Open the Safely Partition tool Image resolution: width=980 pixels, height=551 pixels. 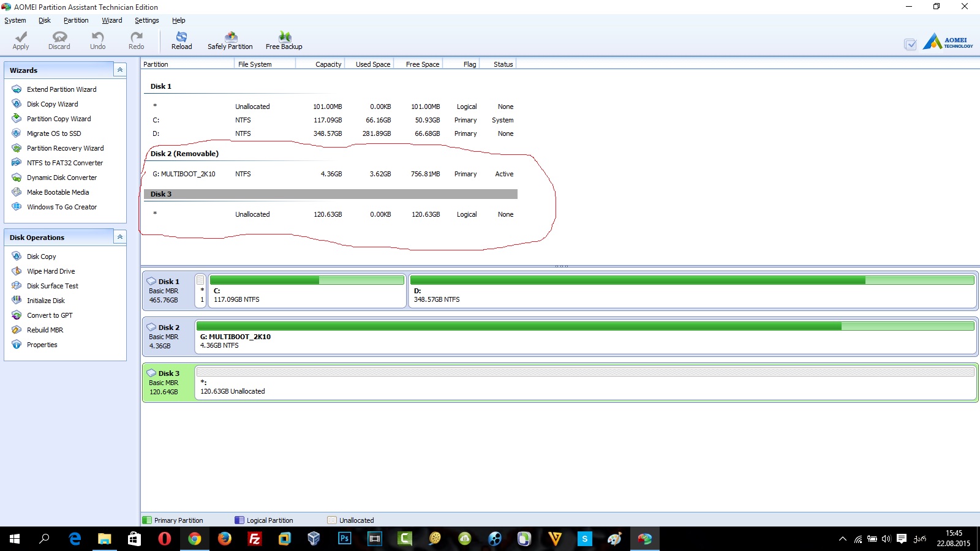[x=230, y=40]
